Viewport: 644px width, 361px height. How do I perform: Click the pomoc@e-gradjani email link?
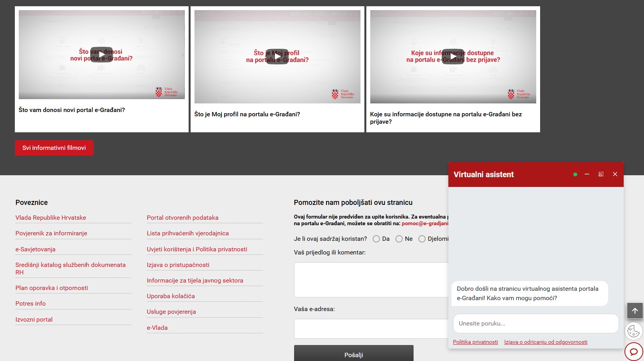(x=425, y=224)
